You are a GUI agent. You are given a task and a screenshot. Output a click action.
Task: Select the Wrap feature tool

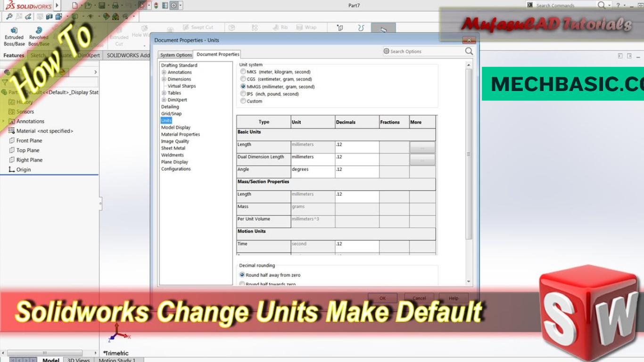(306, 27)
